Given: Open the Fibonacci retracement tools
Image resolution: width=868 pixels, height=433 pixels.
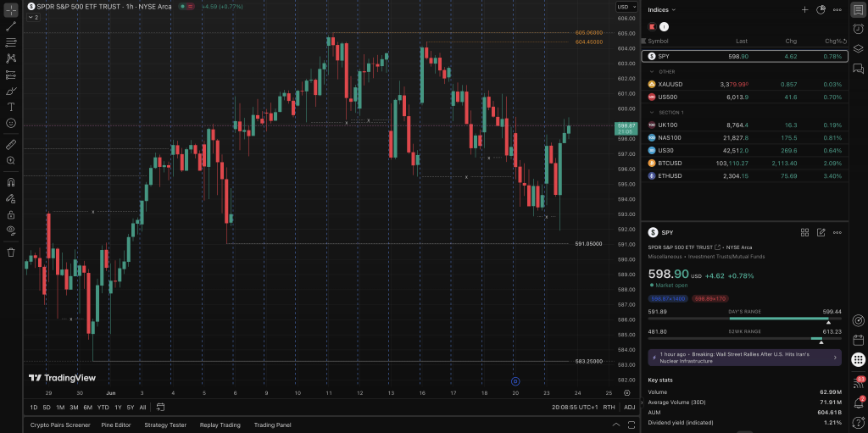Looking at the screenshot, I should click(x=10, y=42).
